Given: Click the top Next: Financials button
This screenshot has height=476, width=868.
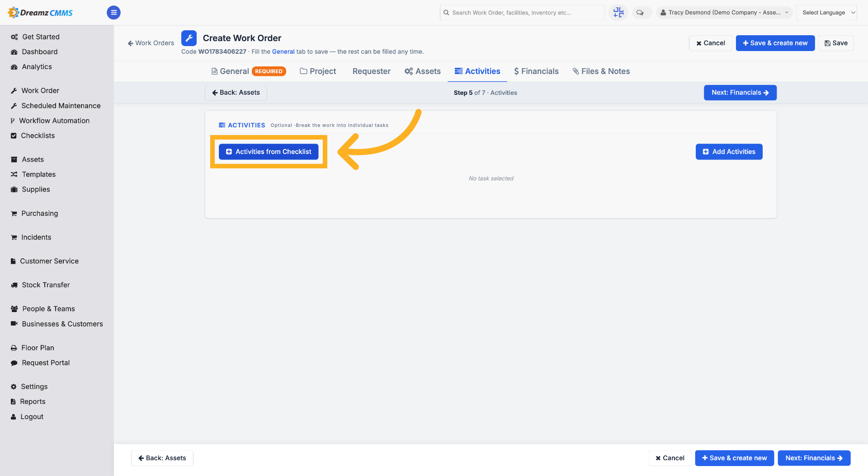Looking at the screenshot, I should click(x=740, y=93).
